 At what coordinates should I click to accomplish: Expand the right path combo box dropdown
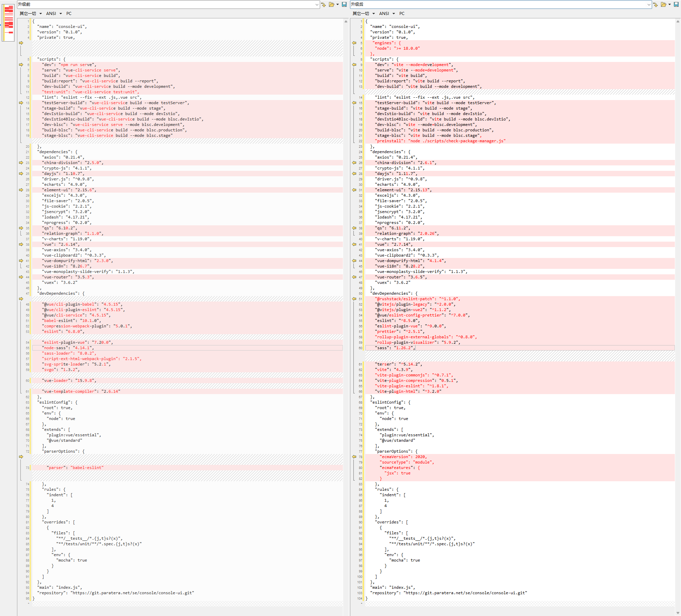(x=649, y=4)
